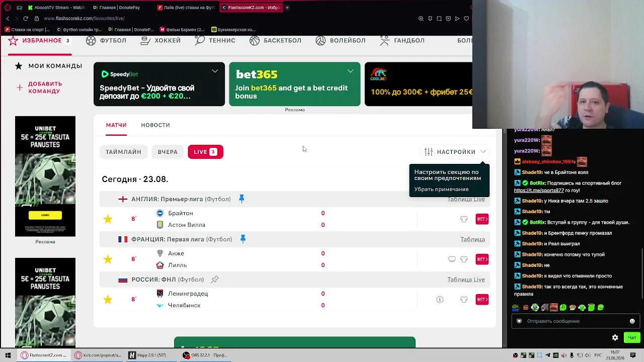This screenshot has height=362, width=644.
Task: Reload the current page
Action: 26,19
